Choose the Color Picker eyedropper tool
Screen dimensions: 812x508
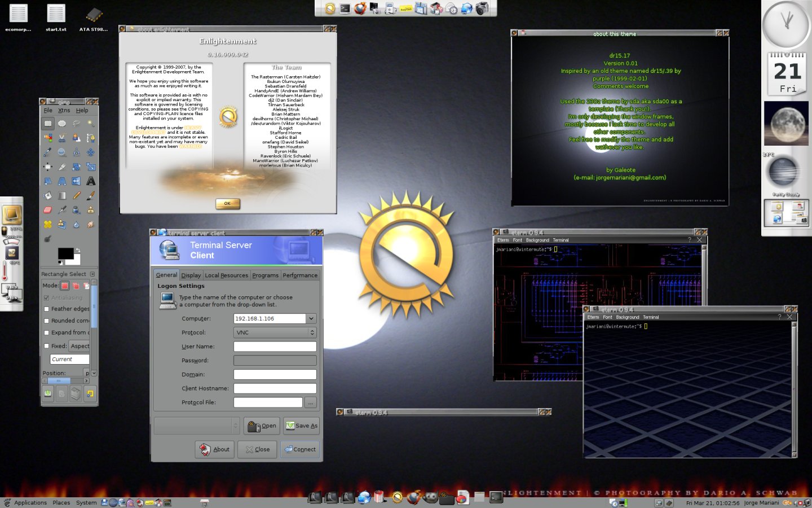point(47,152)
